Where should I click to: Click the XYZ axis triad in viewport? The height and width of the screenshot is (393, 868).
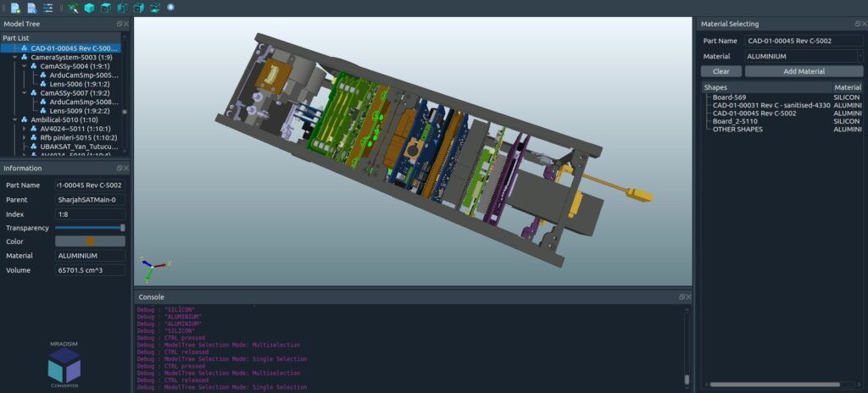point(150,268)
